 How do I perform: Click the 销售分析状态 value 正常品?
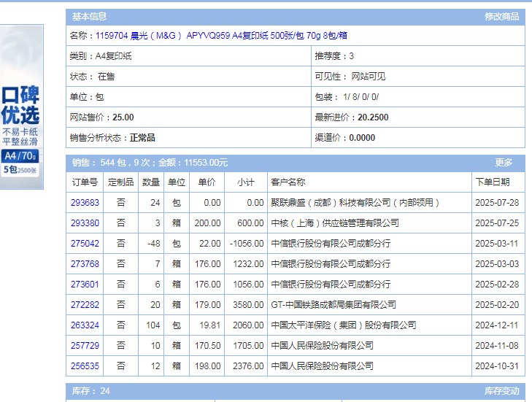[142, 138]
